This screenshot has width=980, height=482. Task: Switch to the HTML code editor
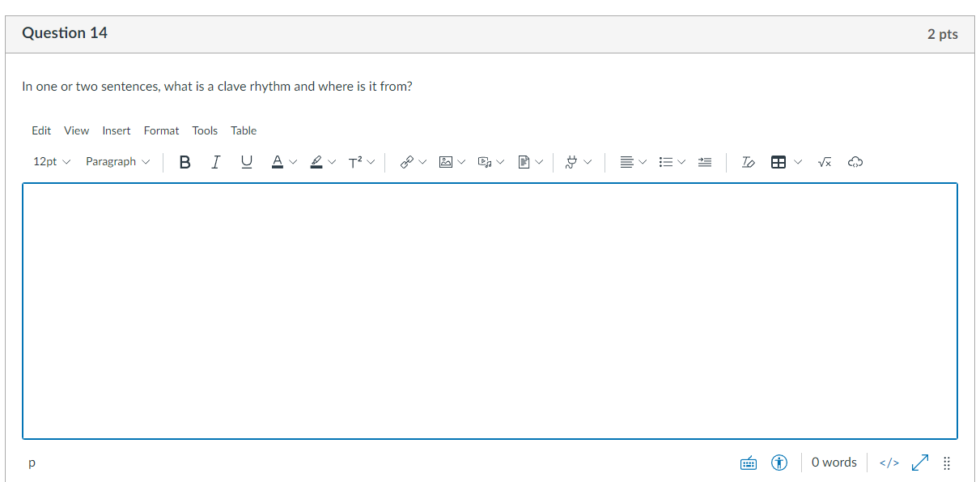pyautogui.click(x=888, y=462)
